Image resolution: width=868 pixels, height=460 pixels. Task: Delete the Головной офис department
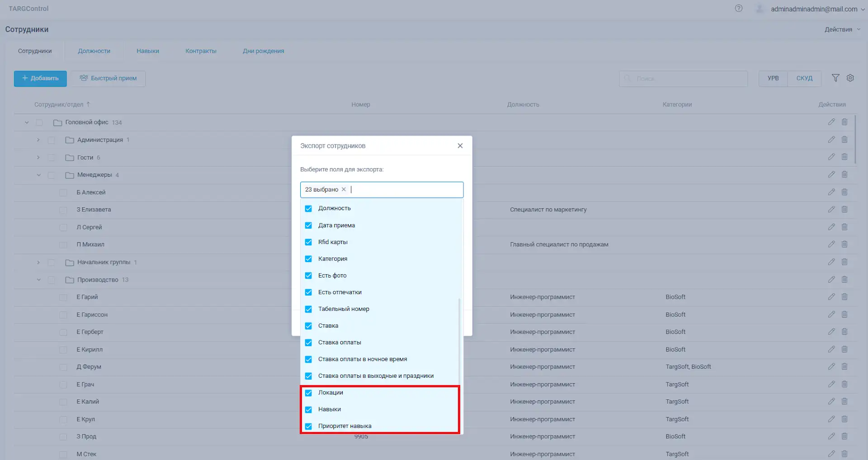pyautogui.click(x=844, y=122)
